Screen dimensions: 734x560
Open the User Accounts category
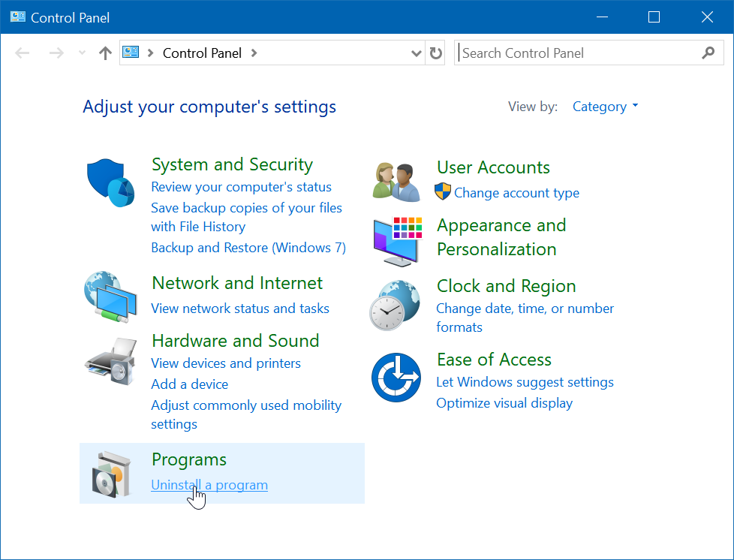[x=493, y=167]
